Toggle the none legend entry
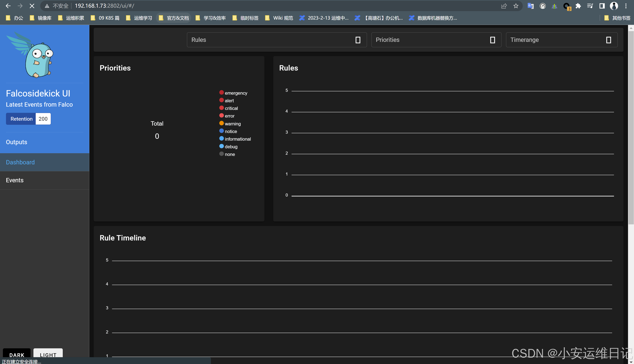This screenshot has width=634, height=364. (x=227, y=154)
